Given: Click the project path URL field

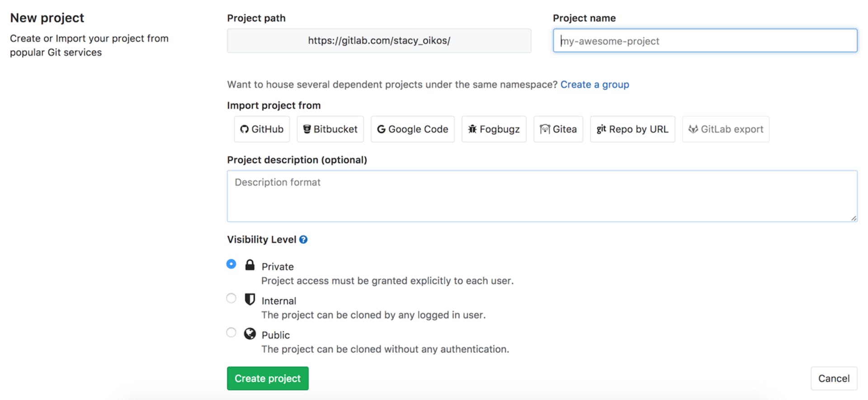Looking at the screenshot, I should pyautogui.click(x=379, y=40).
